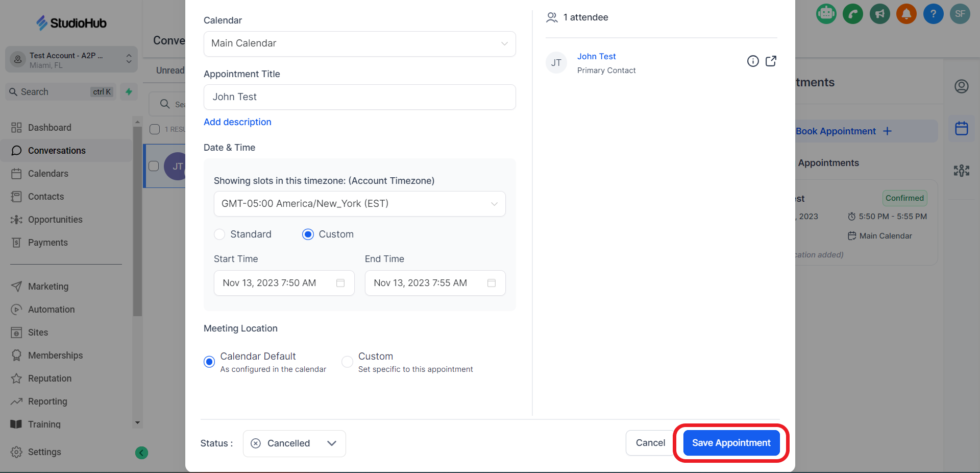Open Marketing in sidebar
980x473 pixels.
[x=48, y=287]
